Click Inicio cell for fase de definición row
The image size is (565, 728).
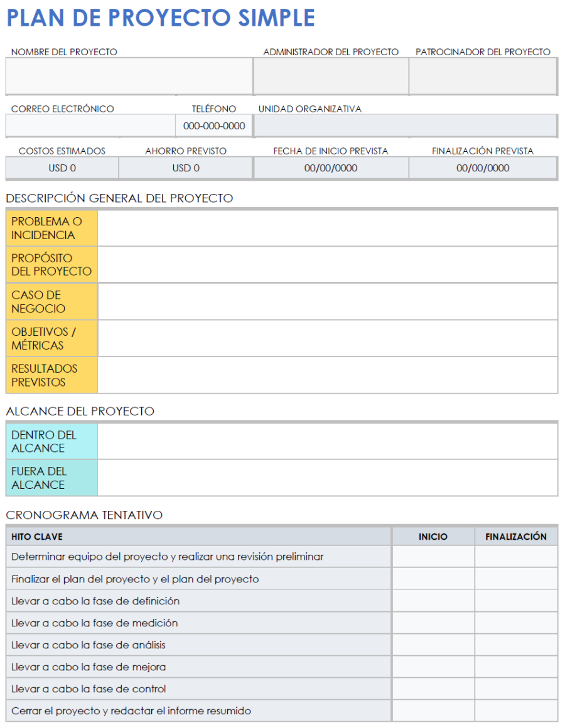point(433,601)
